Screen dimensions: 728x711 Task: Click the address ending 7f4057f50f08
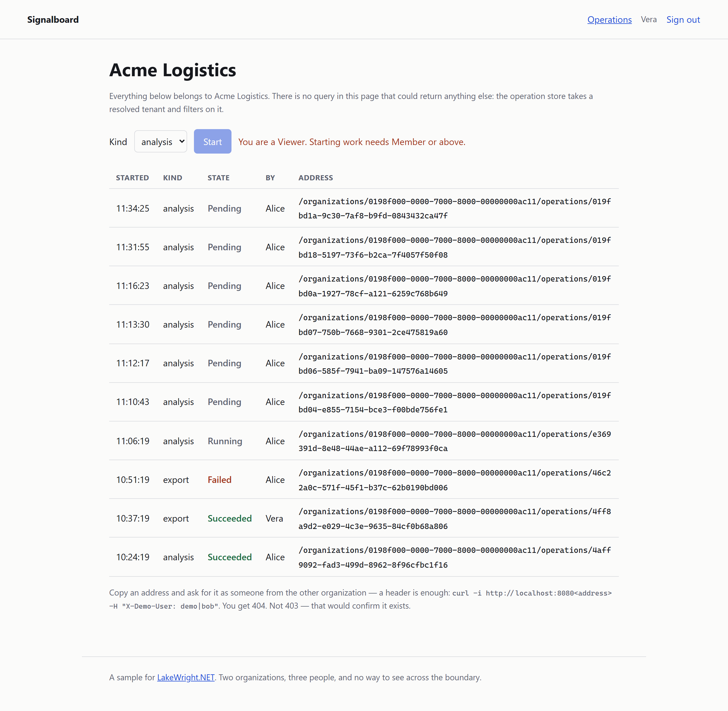coord(455,247)
